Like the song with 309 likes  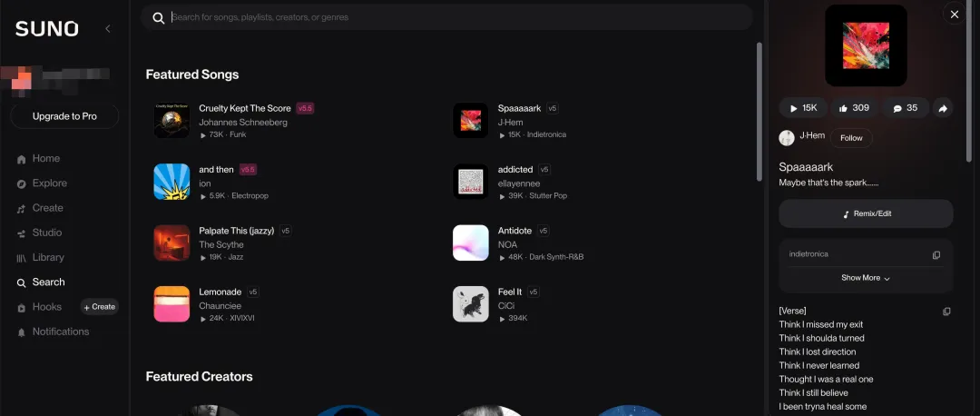[854, 108]
